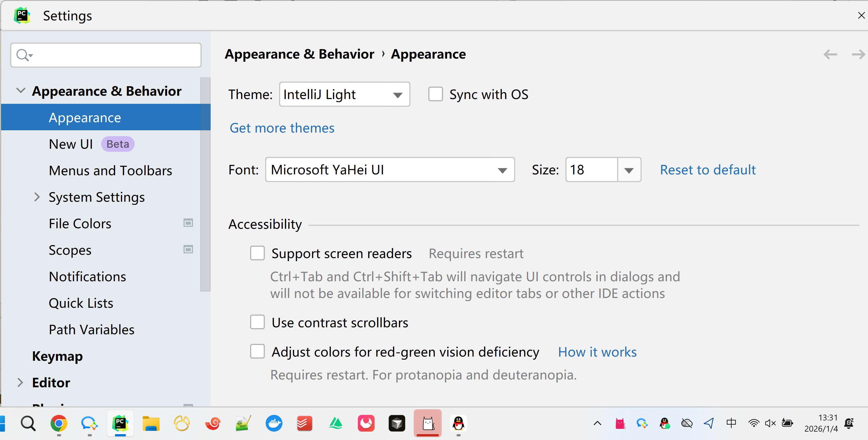868x440 pixels.
Task: Click the File Colors project-level icon
Action: 188,223
